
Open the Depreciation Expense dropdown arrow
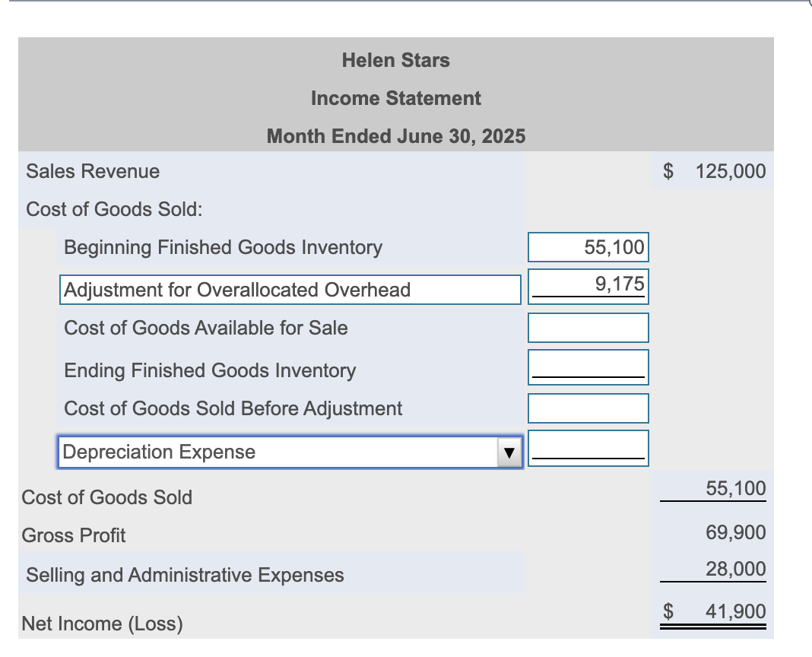click(510, 451)
